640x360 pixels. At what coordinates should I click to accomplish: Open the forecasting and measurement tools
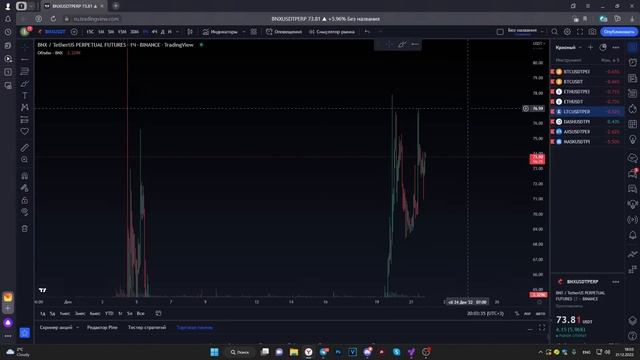[25, 120]
